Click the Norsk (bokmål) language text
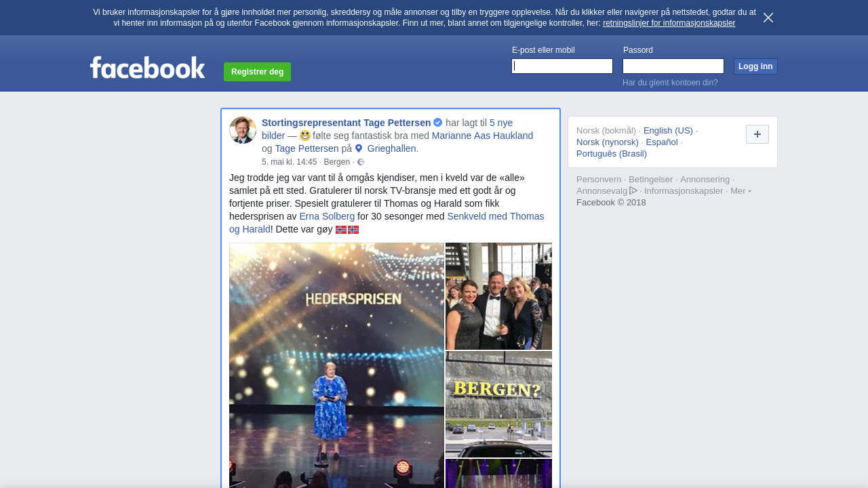The height and width of the screenshot is (488, 868). pos(606,130)
